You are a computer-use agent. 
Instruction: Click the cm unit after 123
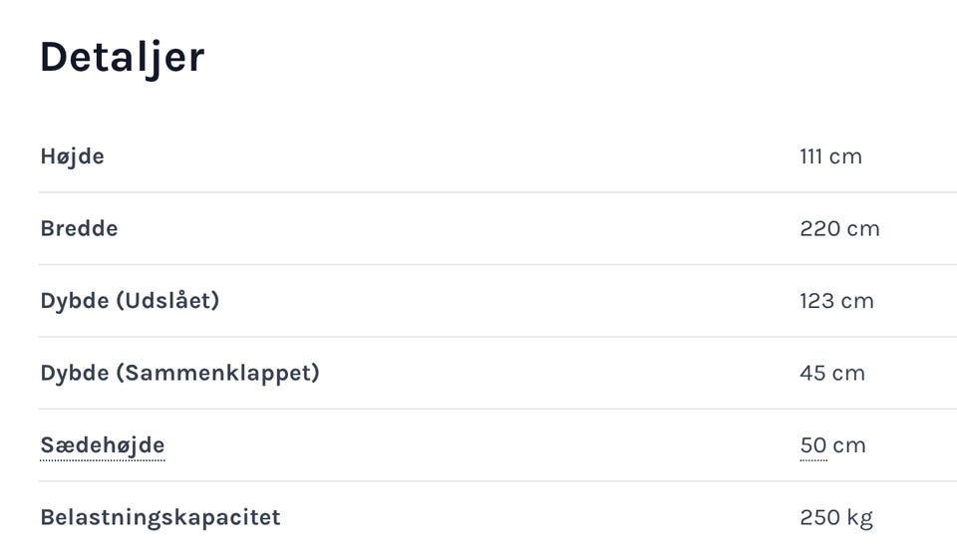click(x=857, y=300)
